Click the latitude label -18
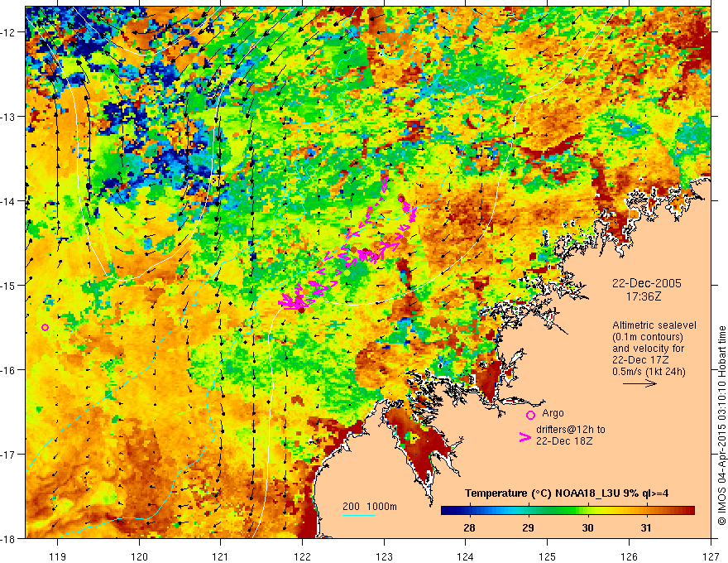Viewport: 728px width, 563px height. 9,538
